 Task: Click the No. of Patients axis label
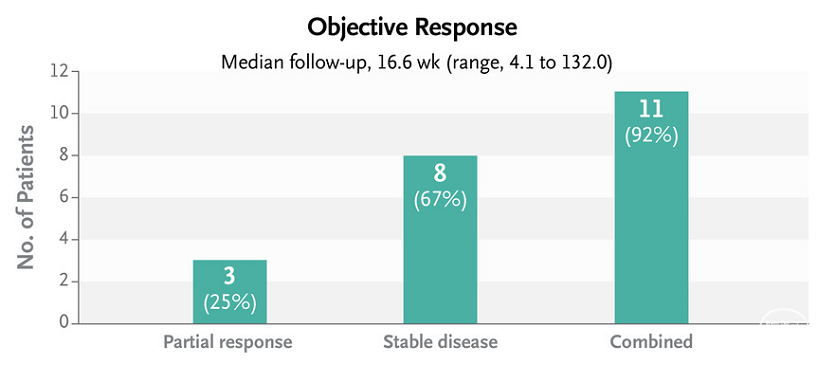25,198
